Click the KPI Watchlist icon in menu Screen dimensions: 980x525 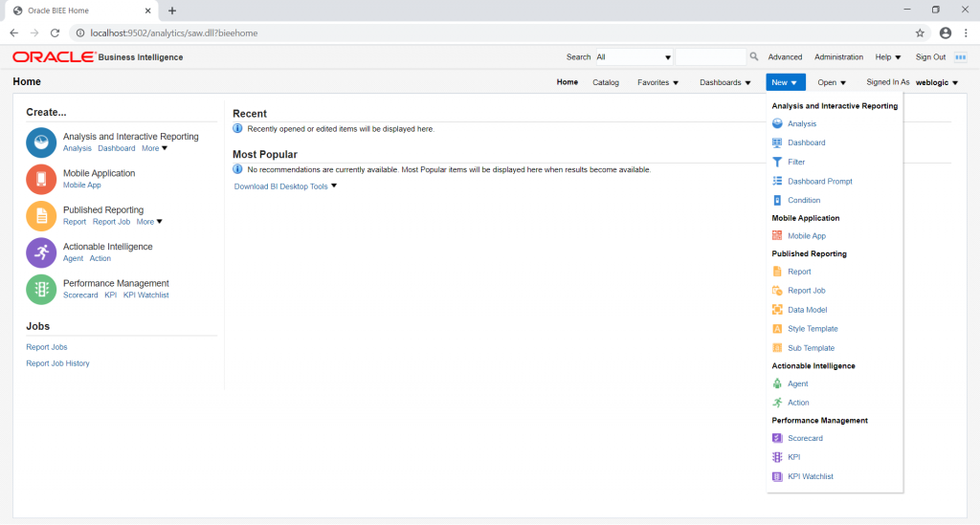click(777, 476)
